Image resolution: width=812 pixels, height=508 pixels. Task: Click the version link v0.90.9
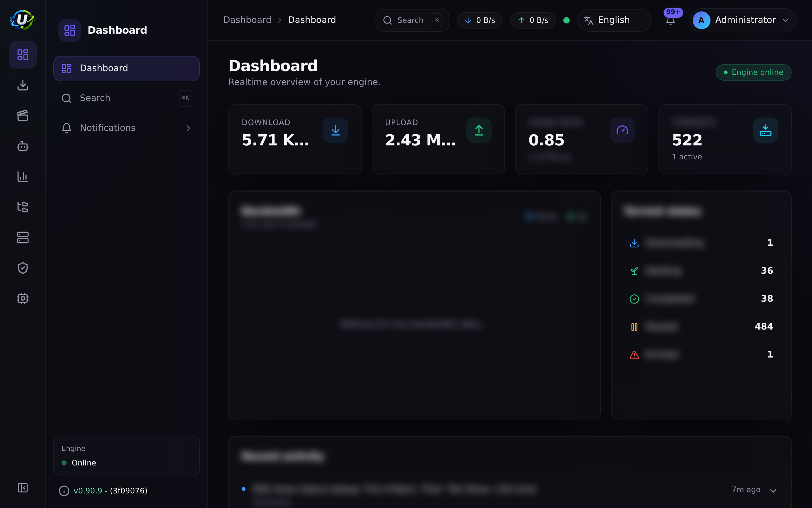[88, 491]
